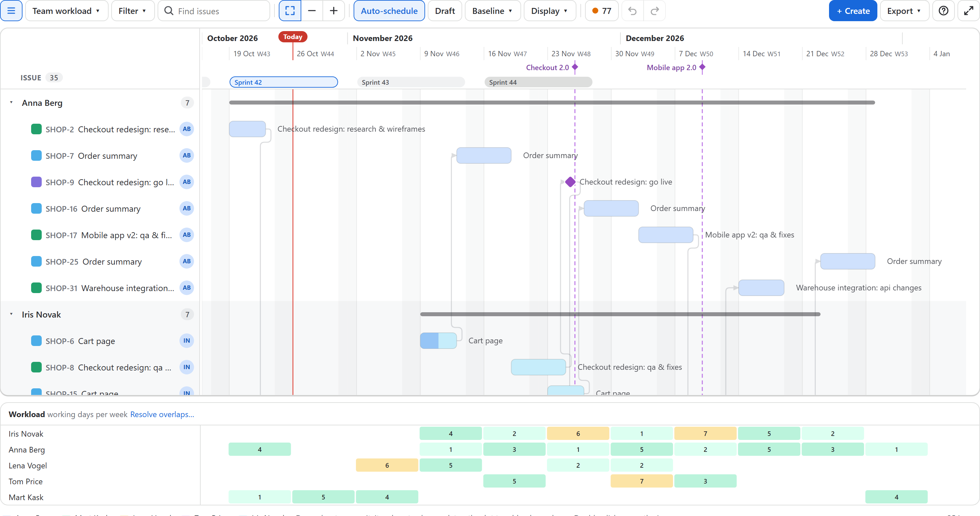Click the orange 77 issues indicator

[602, 11]
